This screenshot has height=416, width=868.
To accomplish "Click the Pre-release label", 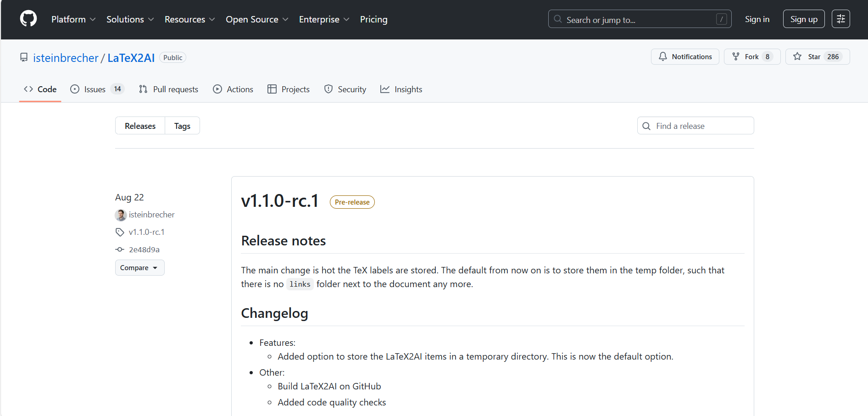I will [352, 202].
